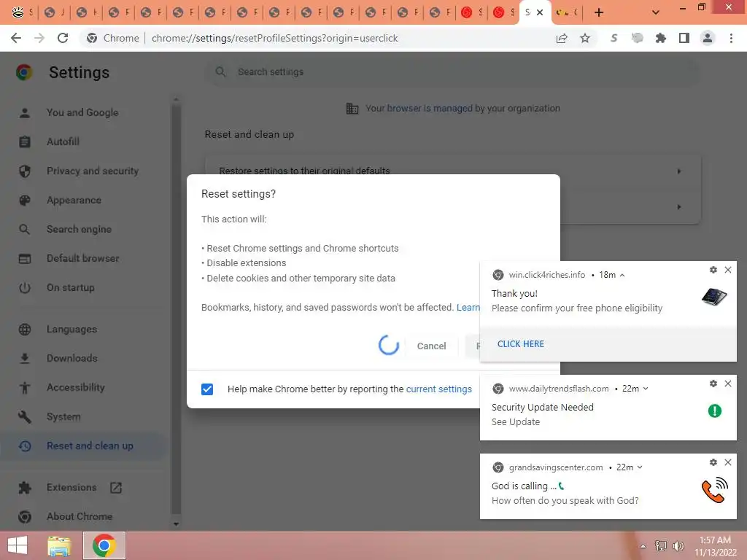The image size is (747, 560).
Task: Click the managed by your organization link
Action: point(430,109)
